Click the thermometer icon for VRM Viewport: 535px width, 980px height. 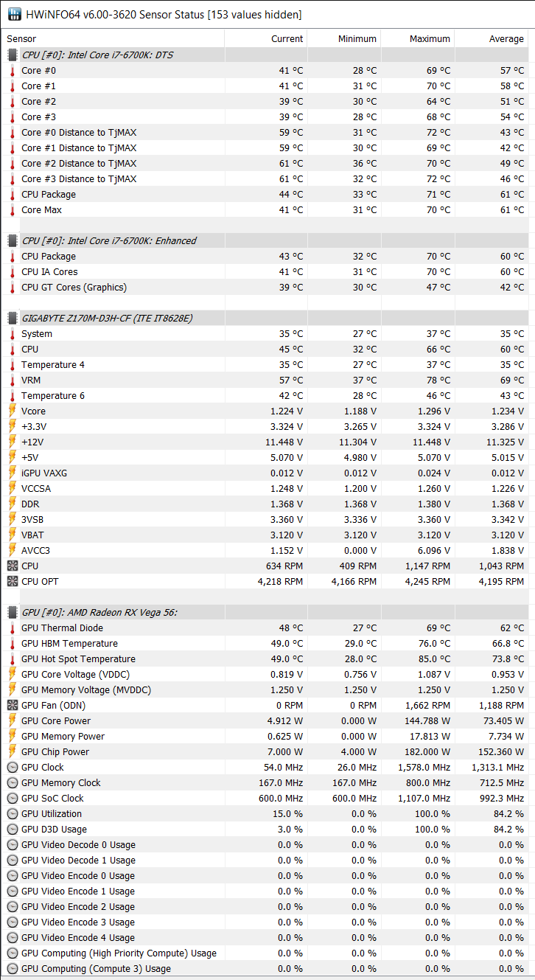pyautogui.click(x=13, y=380)
